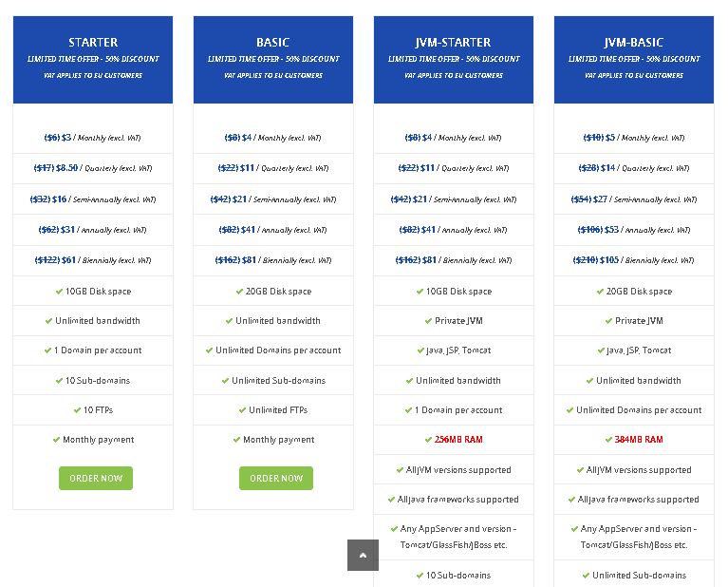This screenshot has width=728, height=587.
Task: Click 1 Domain per account in JVM-Starter
Action: [458, 410]
